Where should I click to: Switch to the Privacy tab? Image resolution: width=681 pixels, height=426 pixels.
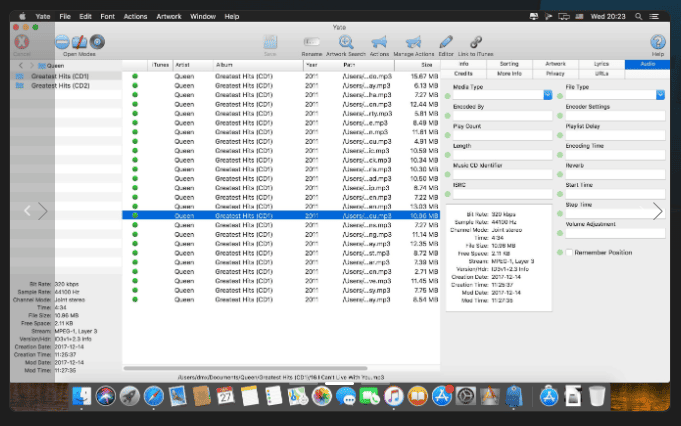(555, 74)
